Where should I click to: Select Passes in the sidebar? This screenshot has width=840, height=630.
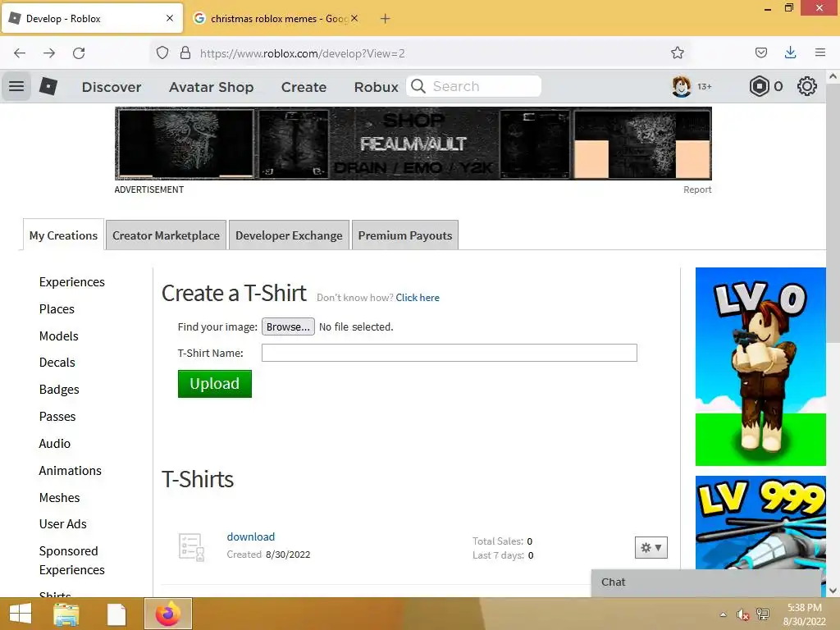point(57,416)
